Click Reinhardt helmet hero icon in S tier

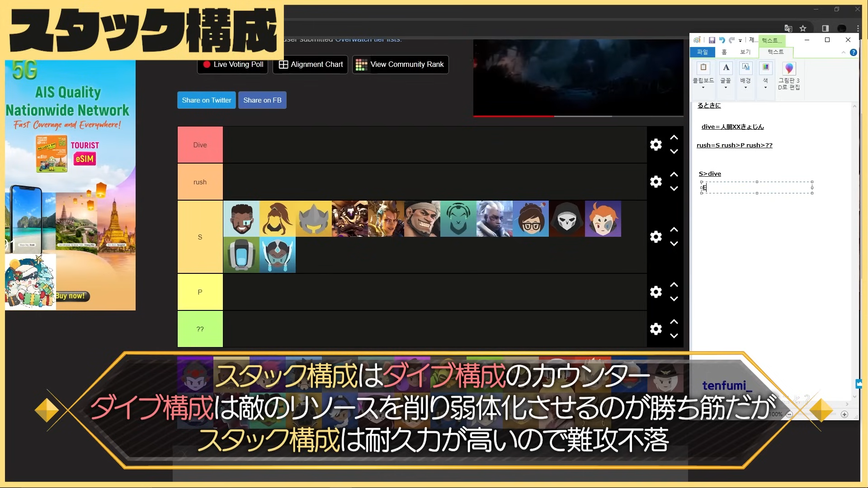[314, 219]
